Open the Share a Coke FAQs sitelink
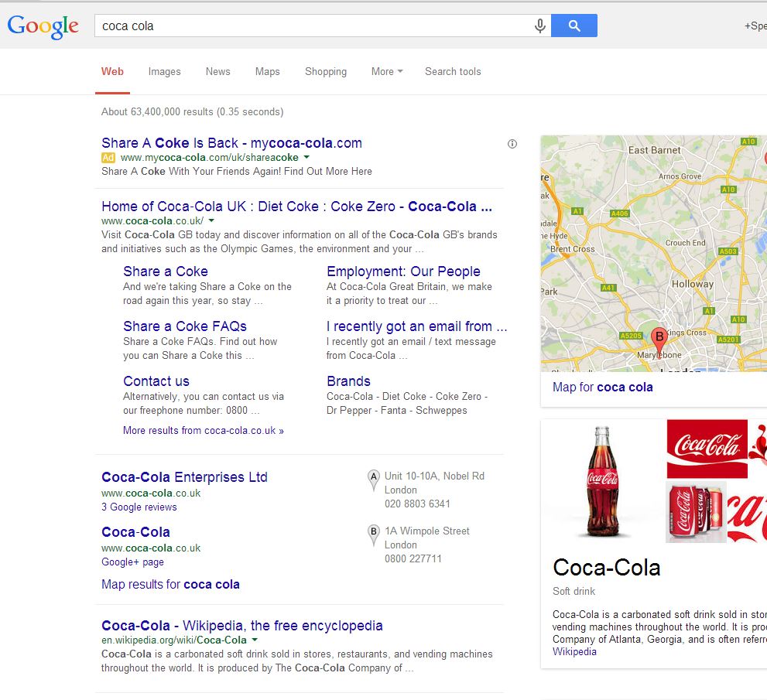 point(185,326)
